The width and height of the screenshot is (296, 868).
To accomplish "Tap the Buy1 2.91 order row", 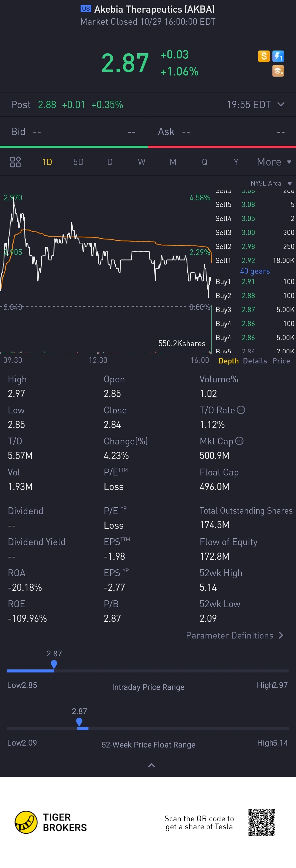I will [255, 281].
